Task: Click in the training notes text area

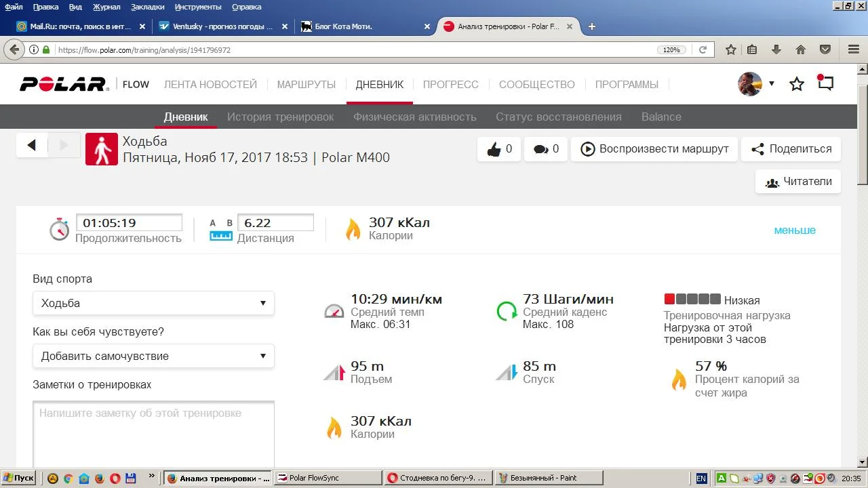Action: pos(153,434)
